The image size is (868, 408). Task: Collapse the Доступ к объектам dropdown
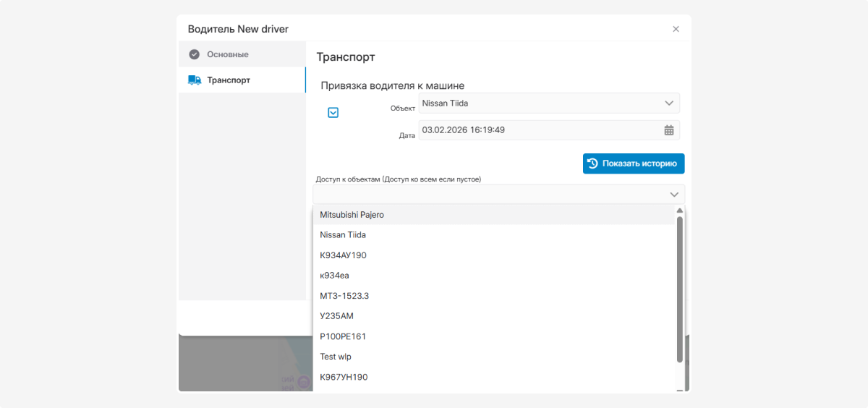[673, 195]
